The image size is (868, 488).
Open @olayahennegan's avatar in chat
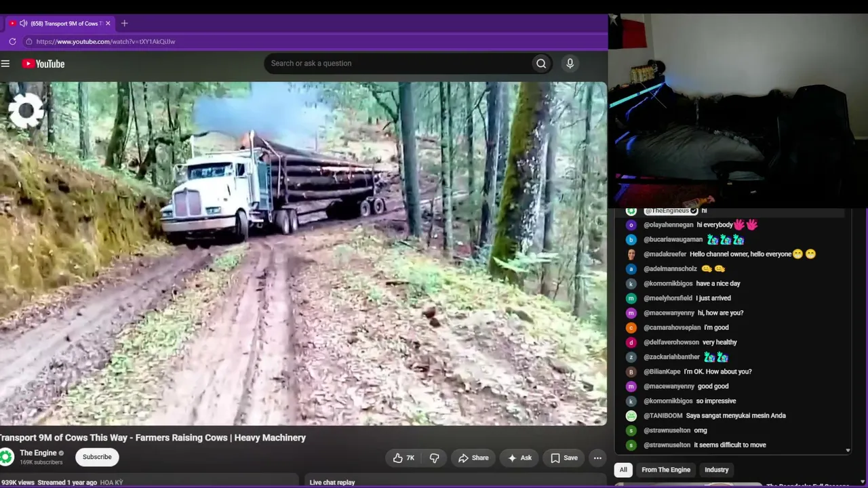(631, 225)
